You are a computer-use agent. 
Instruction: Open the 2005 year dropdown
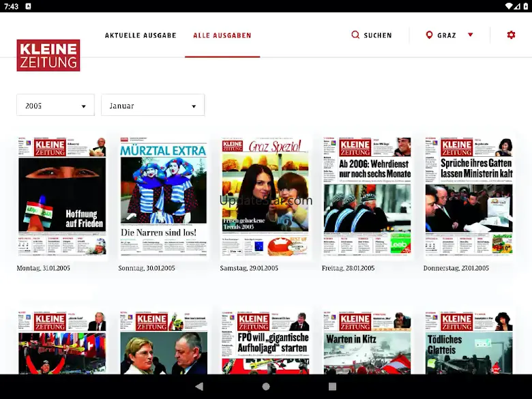pyautogui.click(x=55, y=106)
